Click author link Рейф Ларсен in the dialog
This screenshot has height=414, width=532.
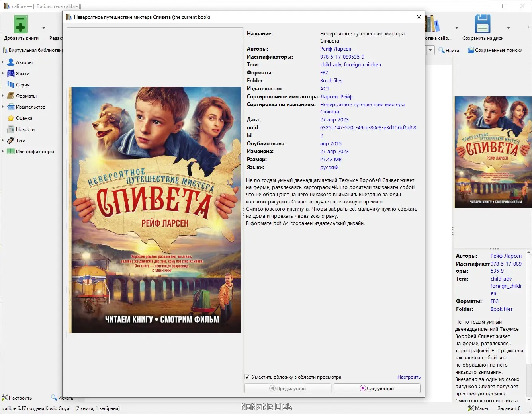point(336,49)
